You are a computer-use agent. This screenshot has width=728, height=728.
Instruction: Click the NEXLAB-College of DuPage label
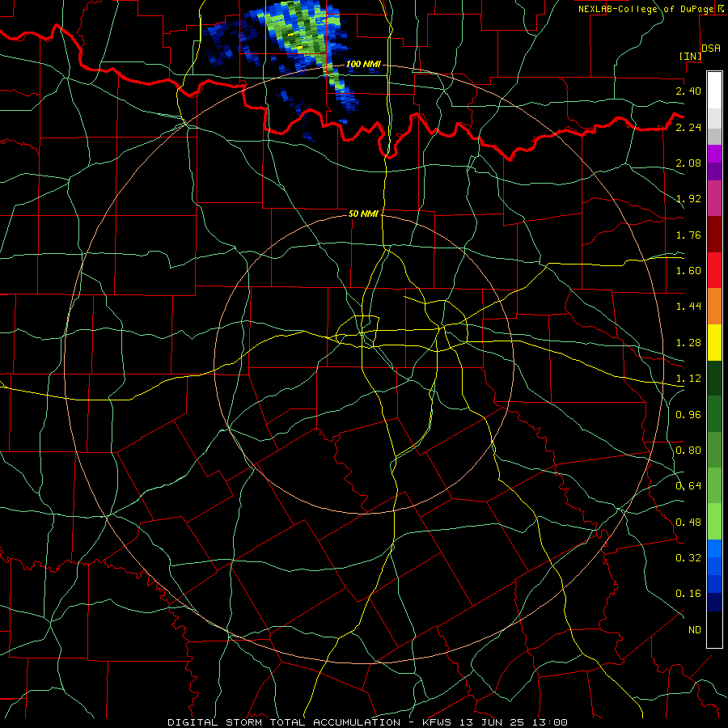pos(645,9)
